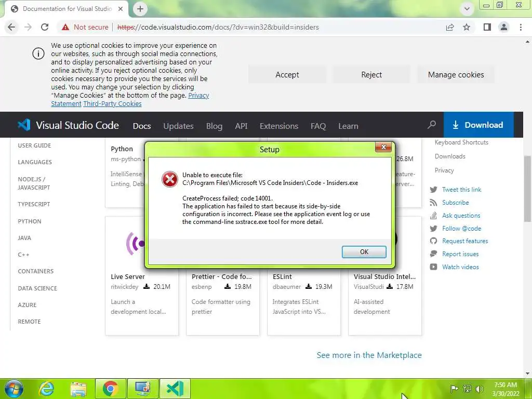This screenshot has height=399, width=532.
Task: Click the Visual Studio Code logo
Action: click(68, 125)
